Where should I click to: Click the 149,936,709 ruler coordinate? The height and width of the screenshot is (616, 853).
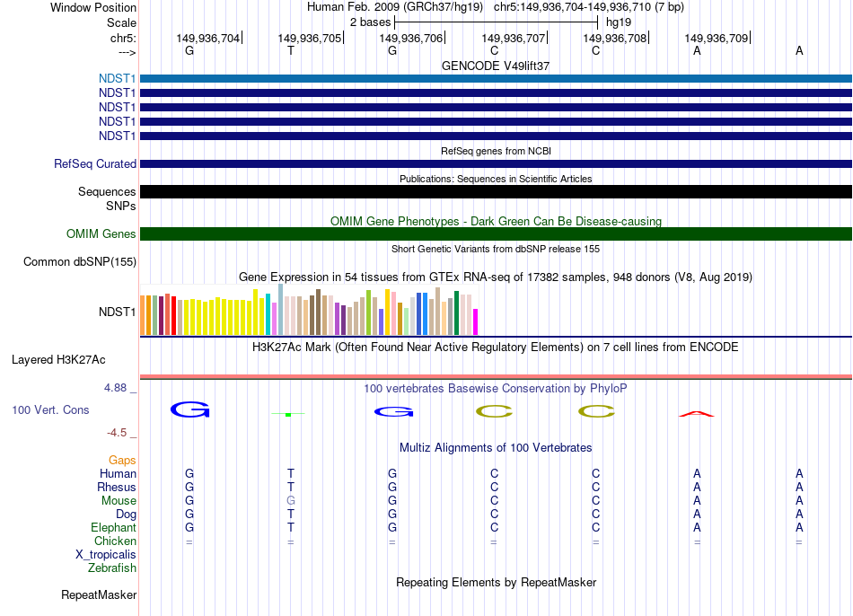tap(716, 38)
